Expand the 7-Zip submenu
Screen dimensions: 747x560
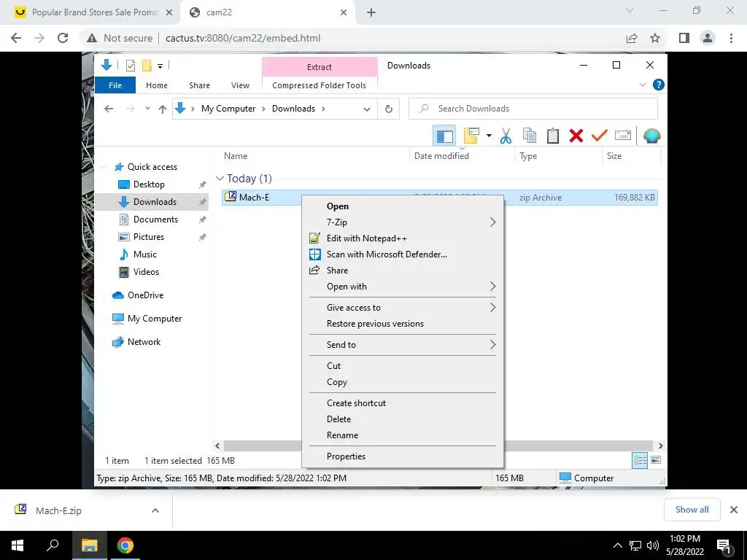403,222
